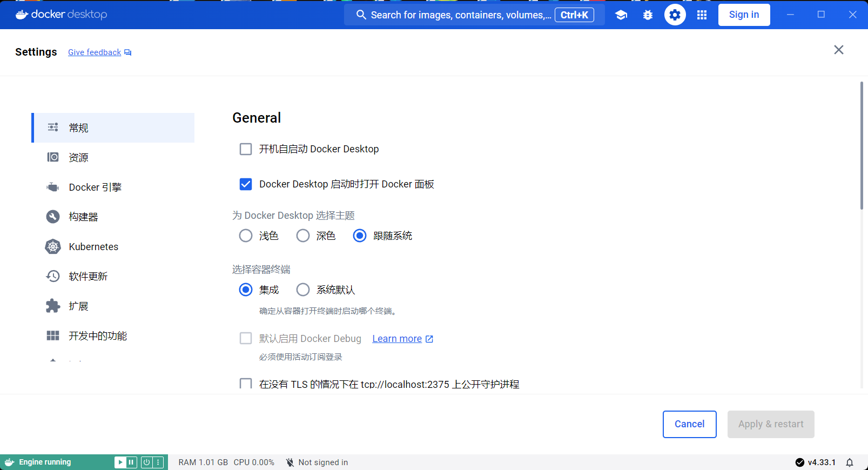Choose 系统默认 as the container terminal
The image size is (868, 470).
(303, 290)
